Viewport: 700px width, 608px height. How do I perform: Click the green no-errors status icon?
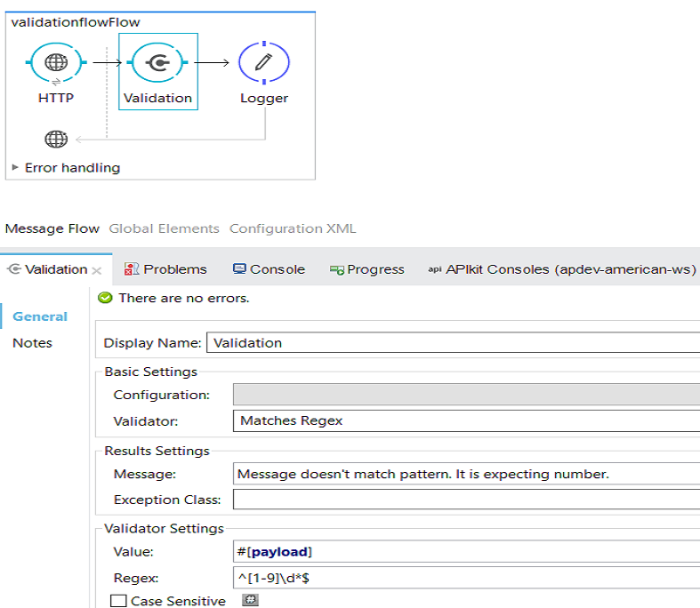(106, 298)
